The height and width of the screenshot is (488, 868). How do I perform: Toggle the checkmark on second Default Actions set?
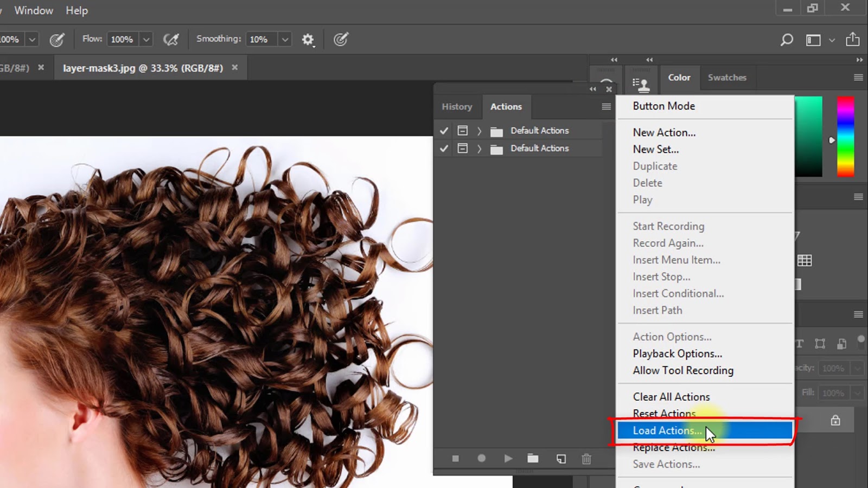[444, 149]
